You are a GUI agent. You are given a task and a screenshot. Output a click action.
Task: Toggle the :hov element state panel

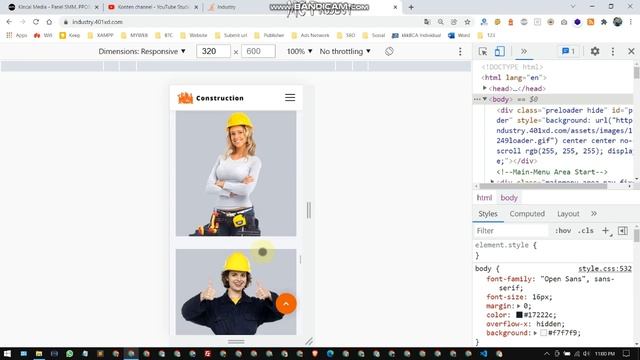(x=563, y=231)
